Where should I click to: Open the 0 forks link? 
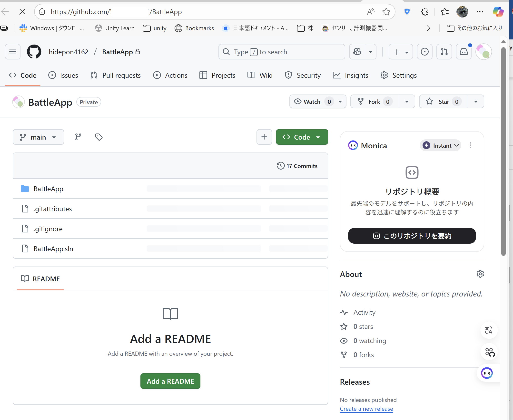[364, 355]
